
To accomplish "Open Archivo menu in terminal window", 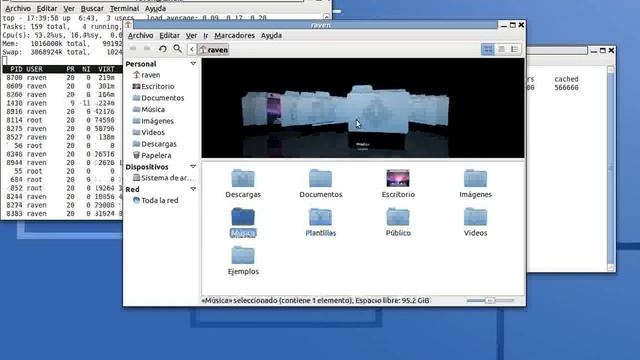I will [18, 8].
